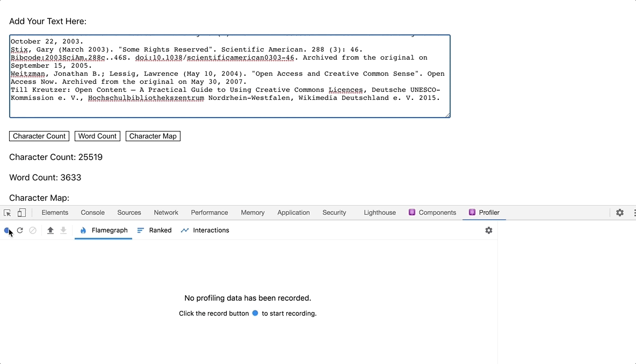Click 'Add Your Text Here:' label
The height and width of the screenshot is (364, 636).
click(x=48, y=21)
